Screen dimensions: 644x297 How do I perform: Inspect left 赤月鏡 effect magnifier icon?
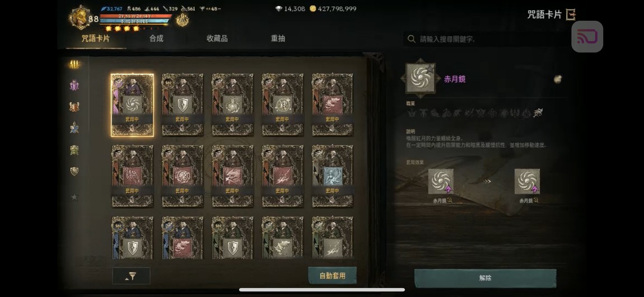click(450, 201)
